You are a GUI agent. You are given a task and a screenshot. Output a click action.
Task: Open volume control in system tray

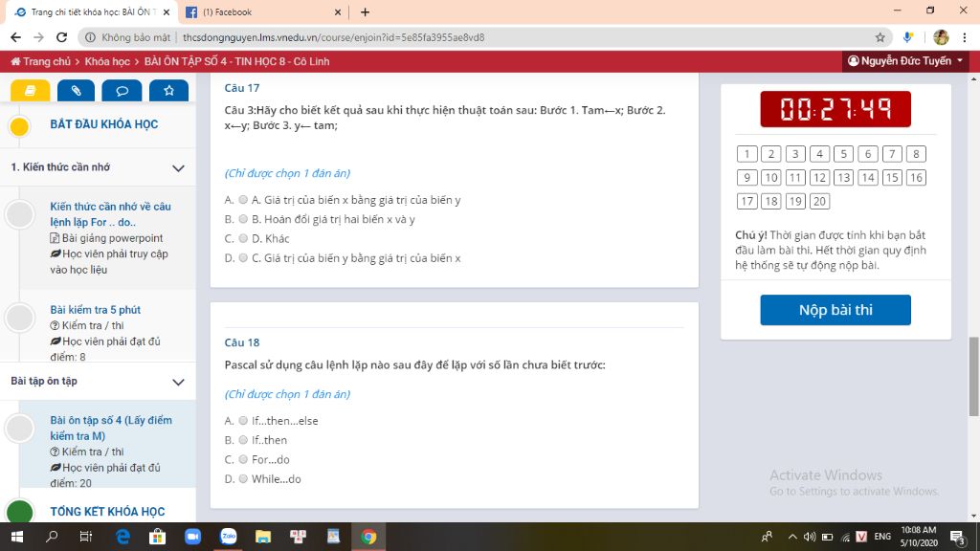(810, 537)
